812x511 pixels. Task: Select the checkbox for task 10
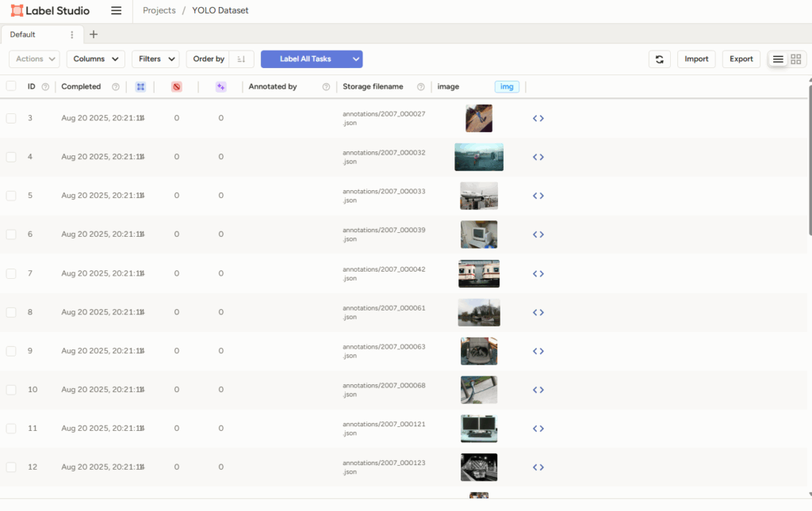[11, 390]
